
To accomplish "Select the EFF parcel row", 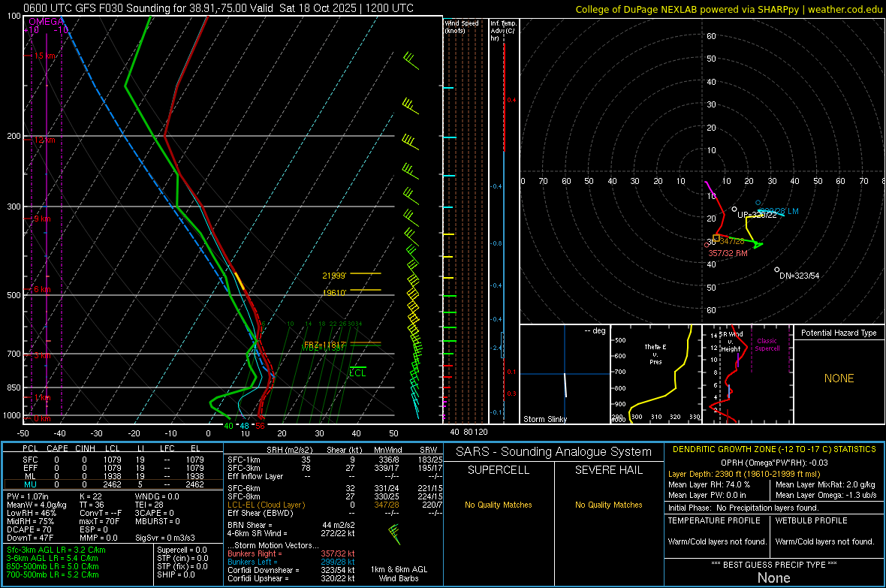I will [113, 468].
